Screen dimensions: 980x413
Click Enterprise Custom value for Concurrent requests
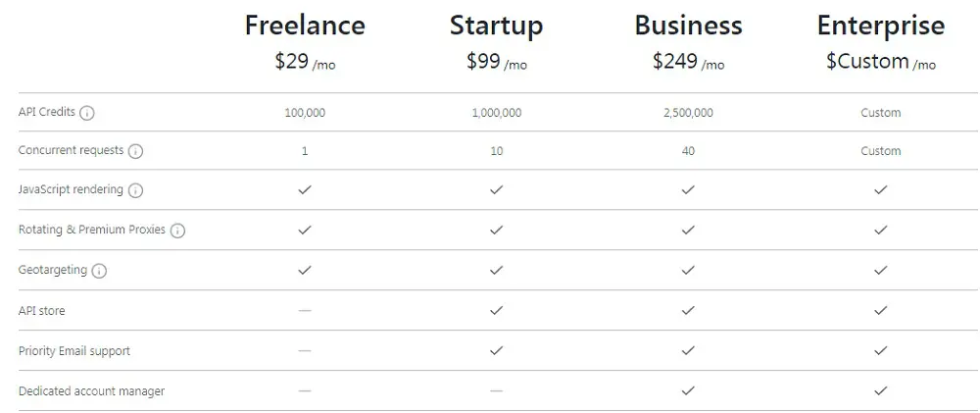[x=881, y=151]
